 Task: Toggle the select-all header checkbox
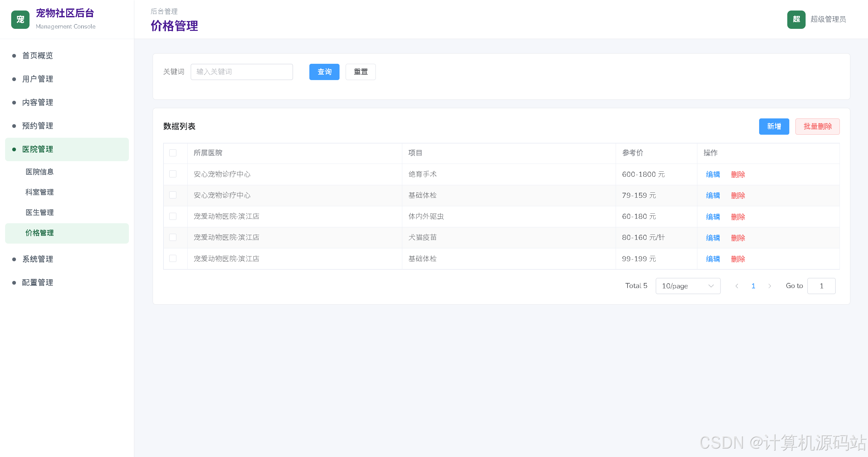pos(173,153)
